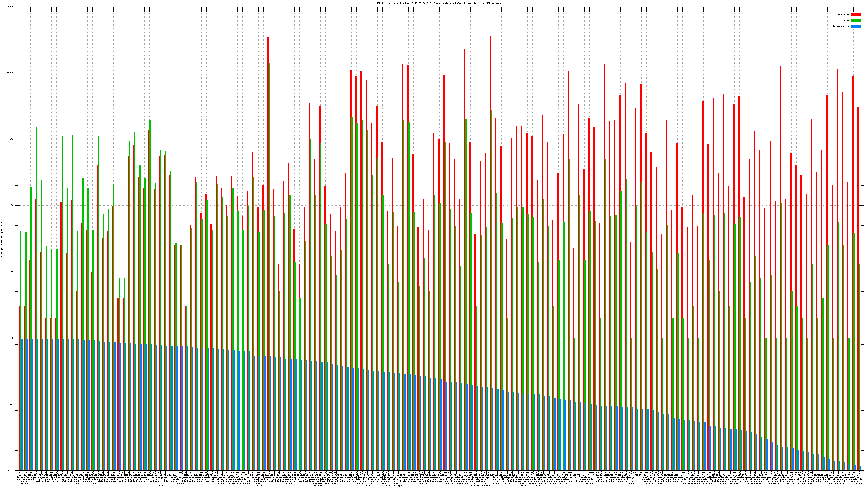Screen dimensions: 868x488
Task: Click the 100 y-axis tick label
Action: (x=12, y=206)
